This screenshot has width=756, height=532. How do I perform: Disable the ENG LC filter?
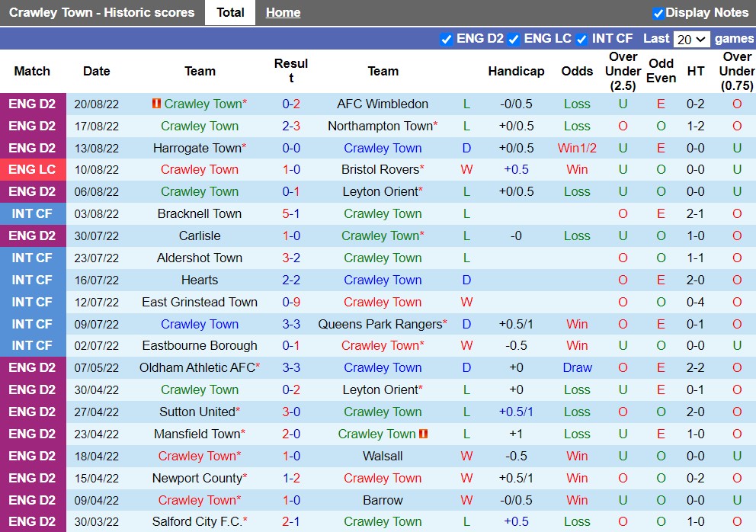pos(514,38)
